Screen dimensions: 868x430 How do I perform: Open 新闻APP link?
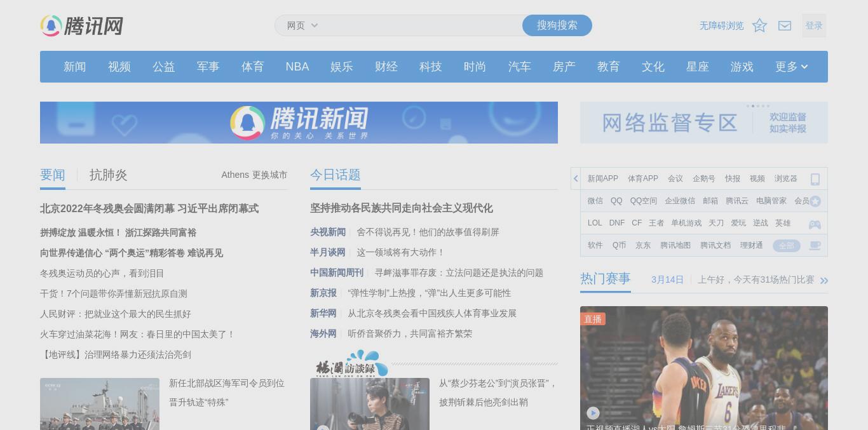point(603,178)
